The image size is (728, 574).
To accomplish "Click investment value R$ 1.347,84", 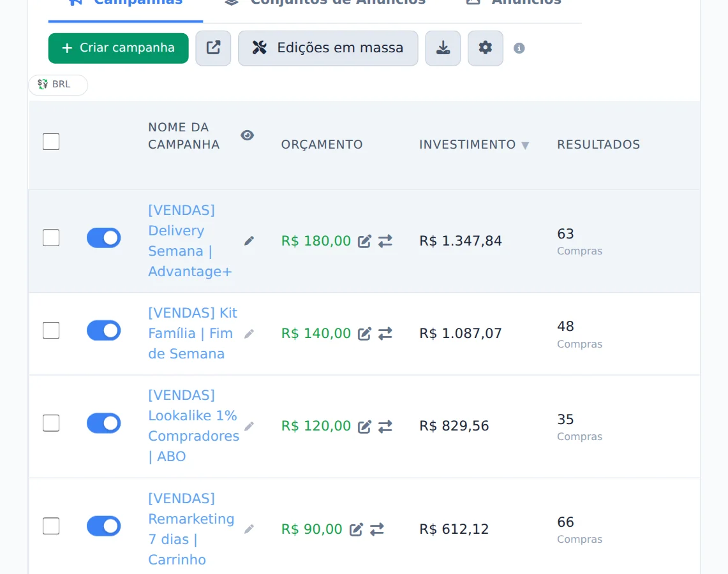I will click(461, 241).
